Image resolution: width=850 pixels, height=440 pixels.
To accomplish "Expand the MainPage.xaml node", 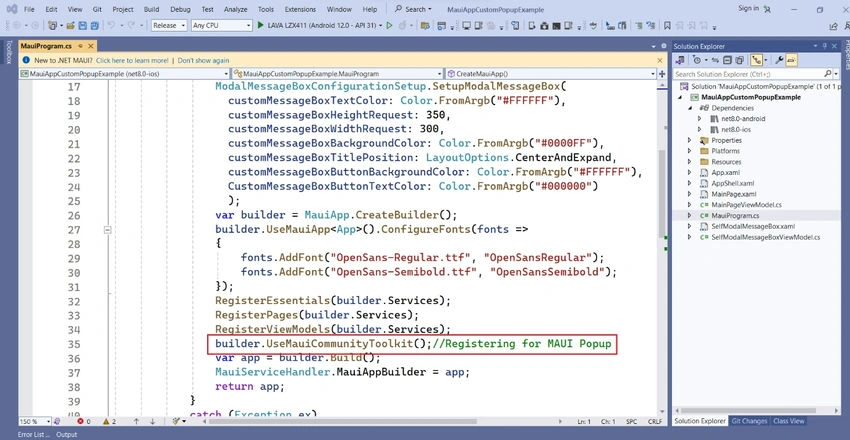I will [x=690, y=194].
